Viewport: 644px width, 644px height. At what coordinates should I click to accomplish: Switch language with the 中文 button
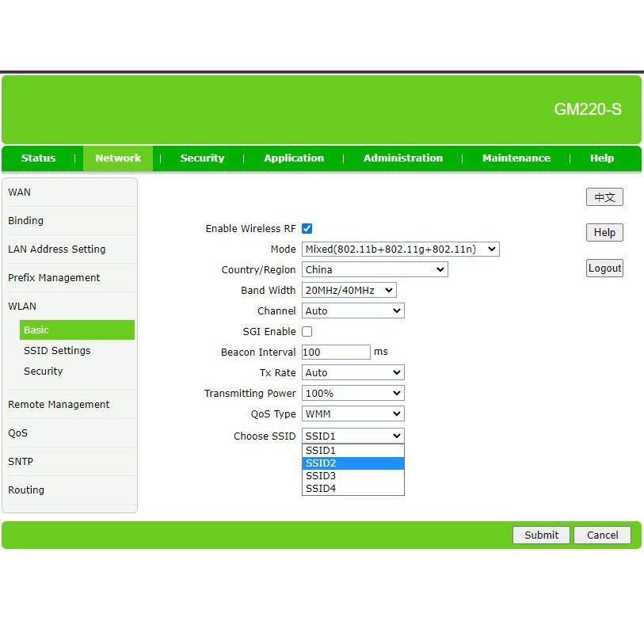click(604, 197)
